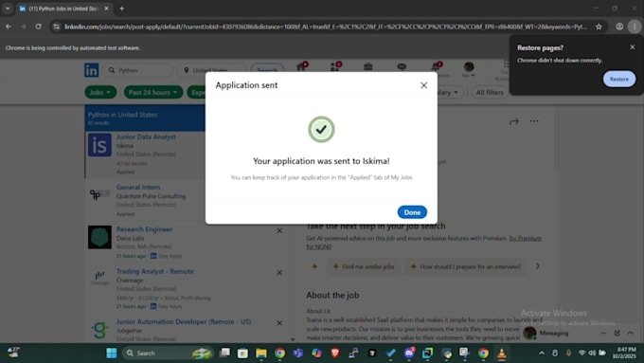Open the My Network nav icon
Image resolution: width=644 pixels, height=363 pixels.
pyautogui.click(x=334, y=67)
